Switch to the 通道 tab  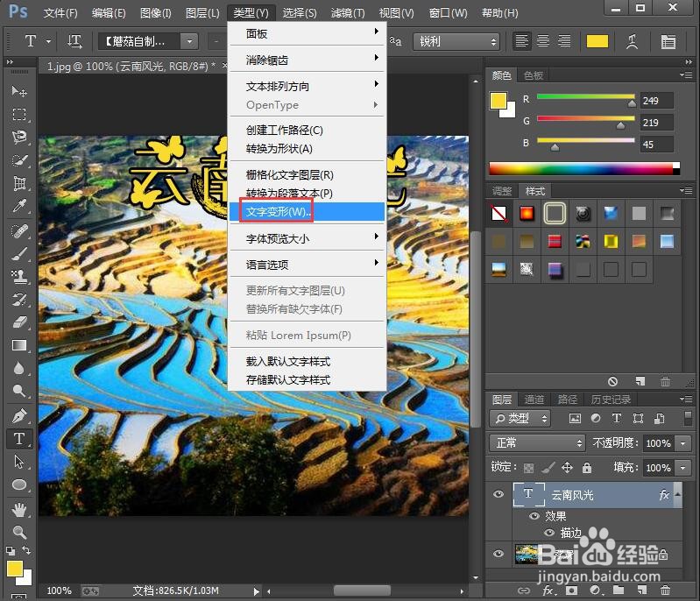click(x=534, y=399)
